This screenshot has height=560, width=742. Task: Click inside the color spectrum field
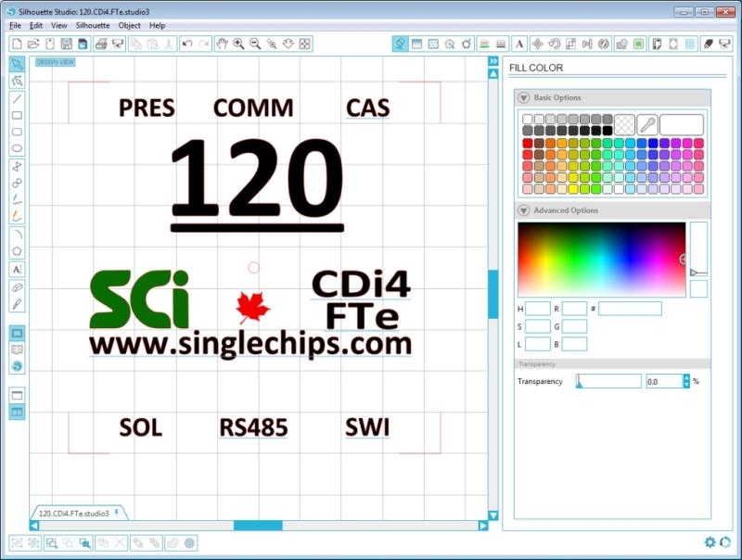601,260
